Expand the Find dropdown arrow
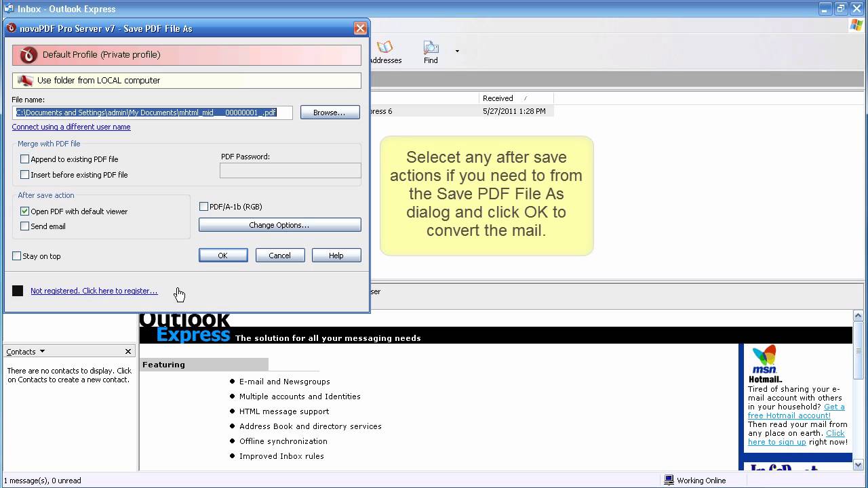 (x=457, y=51)
